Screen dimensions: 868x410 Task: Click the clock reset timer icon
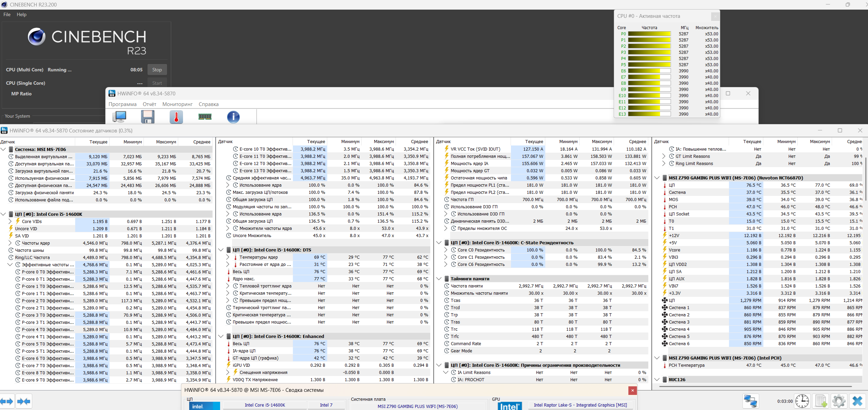click(802, 401)
